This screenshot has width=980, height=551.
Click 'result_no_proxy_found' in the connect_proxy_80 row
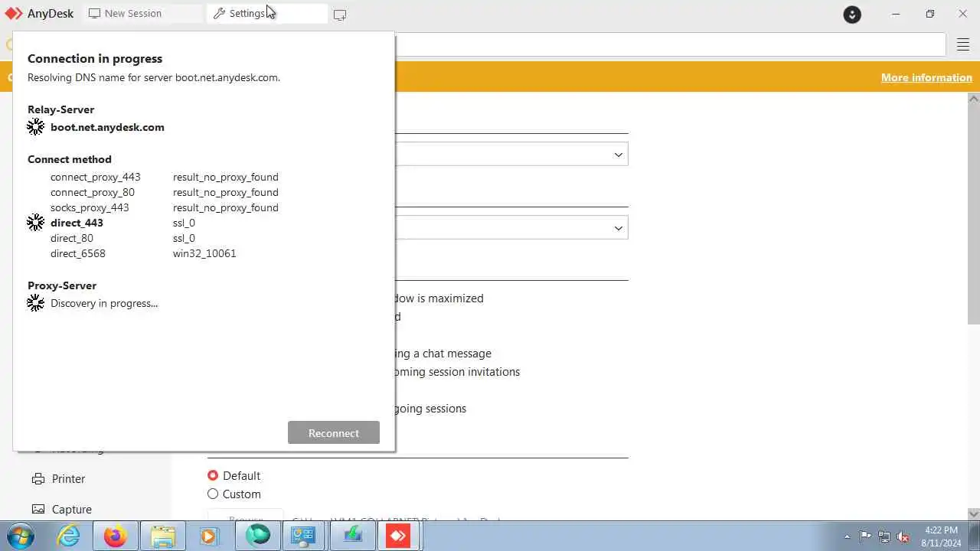[x=226, y=192]
